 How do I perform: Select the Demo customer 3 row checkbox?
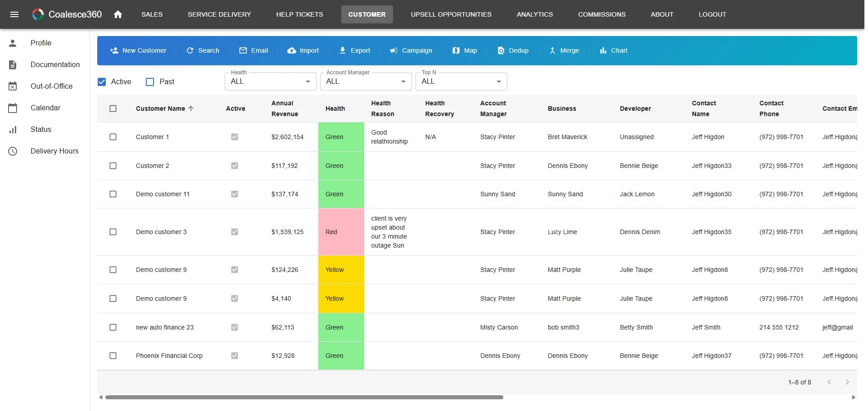[113, 232]
